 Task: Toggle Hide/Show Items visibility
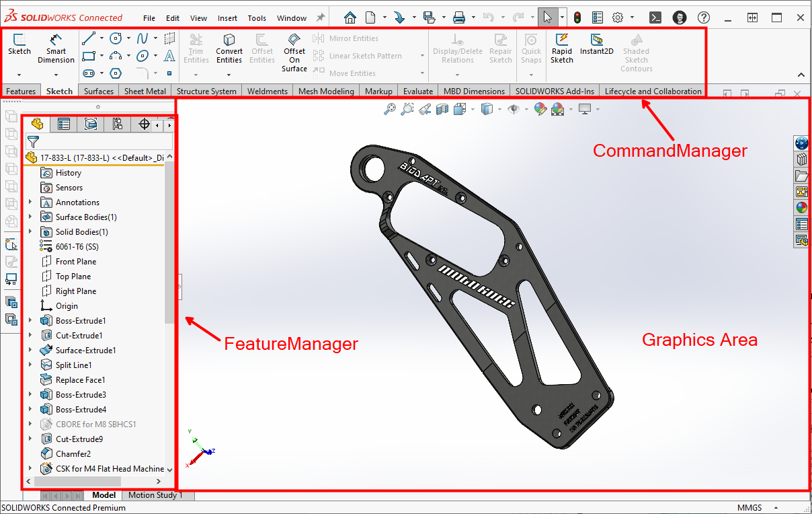513,109
